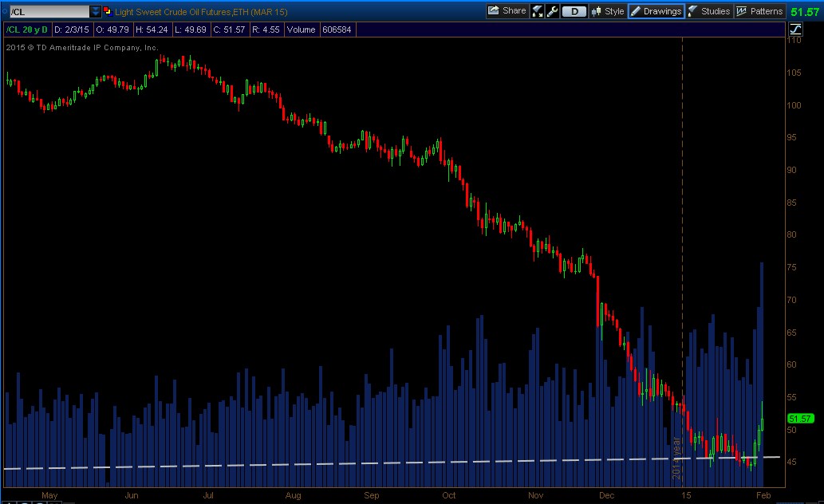Click the 65 price axis label
Viewport: 824px width, 504px height.
point(791,333)
